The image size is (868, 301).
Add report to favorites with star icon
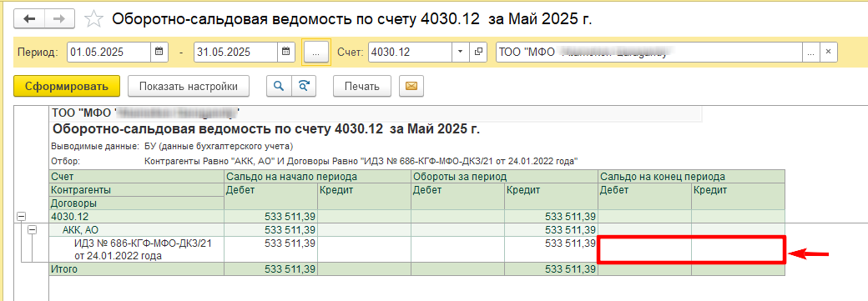pos(93,20)
